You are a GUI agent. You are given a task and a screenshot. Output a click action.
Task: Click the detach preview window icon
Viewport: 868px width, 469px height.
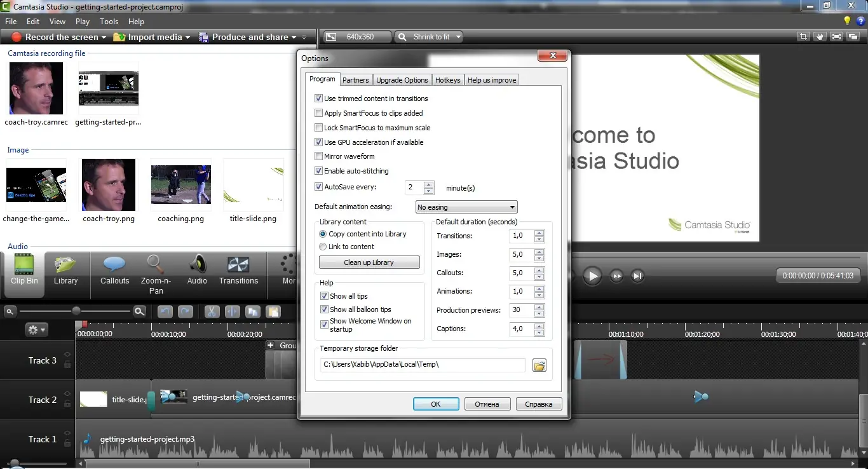(853, 37)
